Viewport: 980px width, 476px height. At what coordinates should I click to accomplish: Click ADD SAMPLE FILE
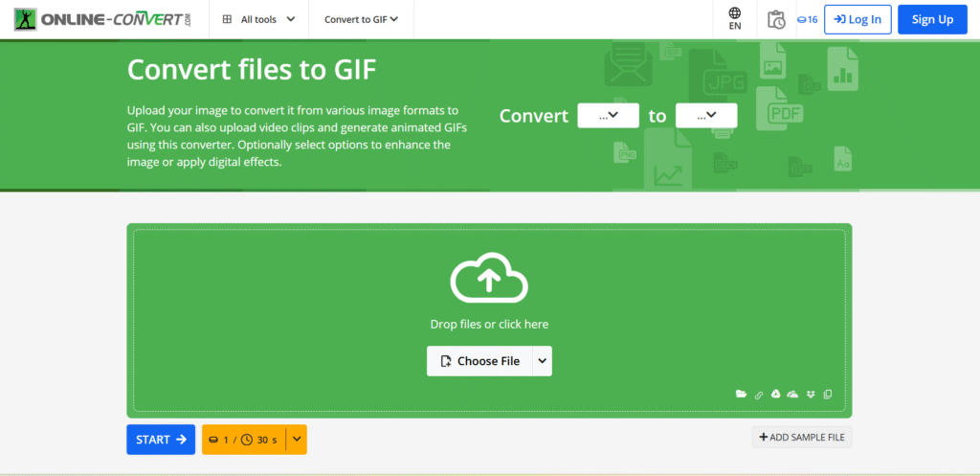tap(802, 438)
